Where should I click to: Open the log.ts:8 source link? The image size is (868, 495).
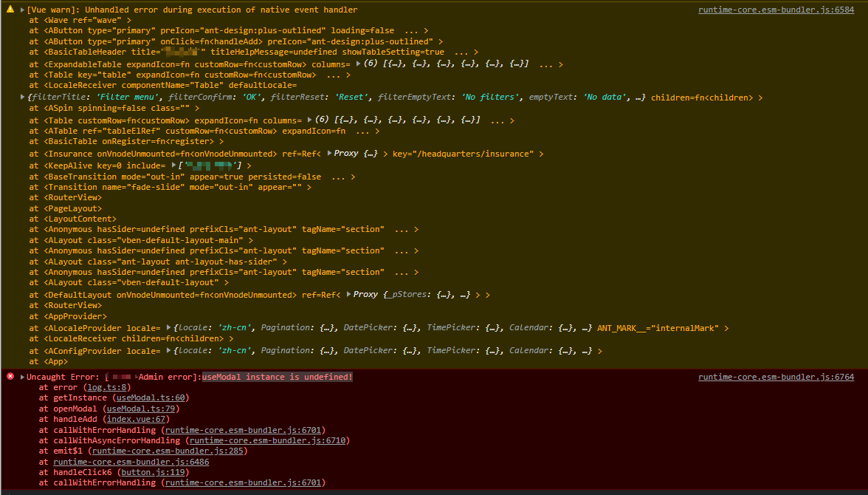tap(106, 387)
